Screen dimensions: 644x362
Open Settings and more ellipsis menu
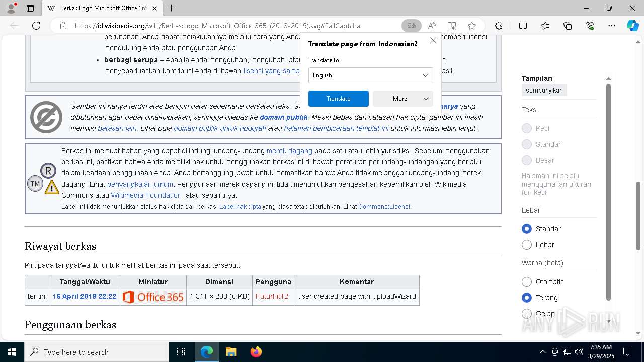(x=612, y=26)
